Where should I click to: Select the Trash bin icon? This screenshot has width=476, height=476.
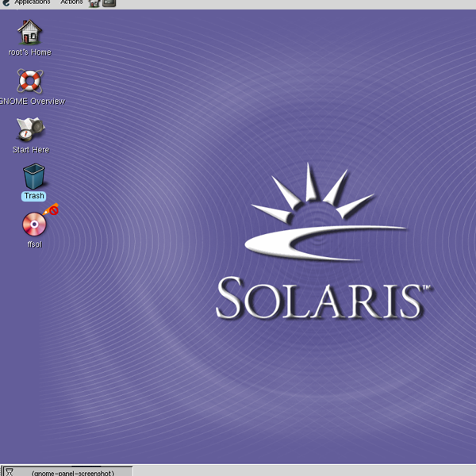pyautogui.click(x=33, y=176)
